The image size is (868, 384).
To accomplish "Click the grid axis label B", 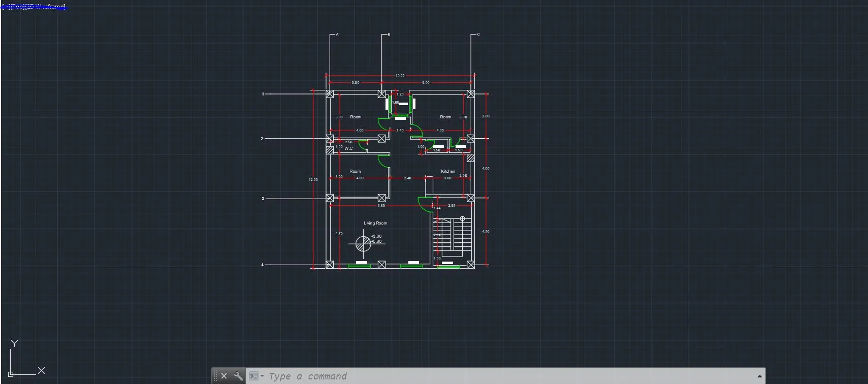I will coord(389,35).
